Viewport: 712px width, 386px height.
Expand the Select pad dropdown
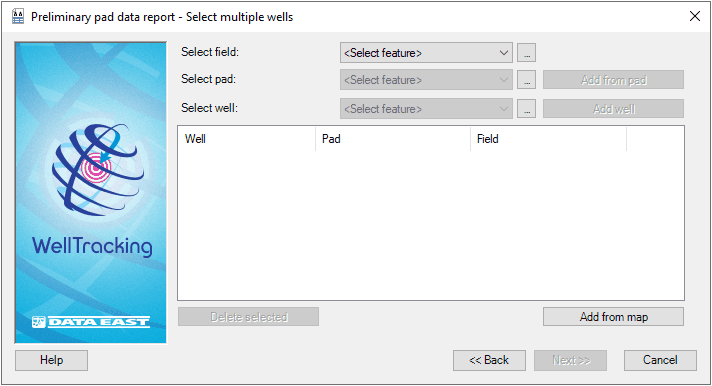pyautogui.click(x=426, y=80)
